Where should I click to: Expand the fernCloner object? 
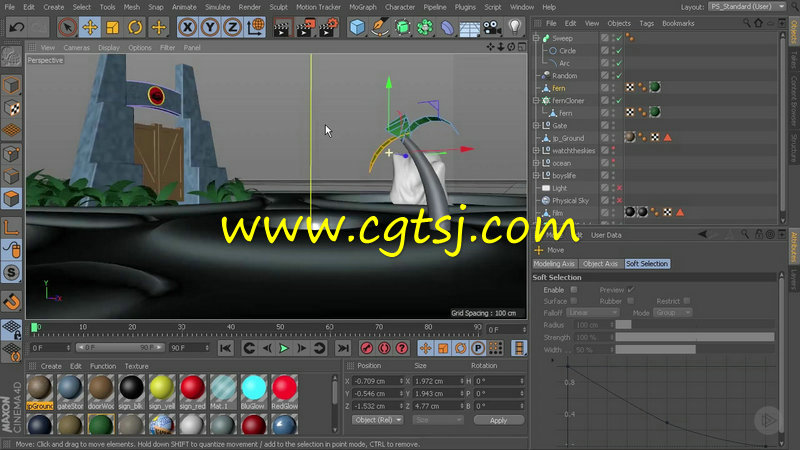(536, 101)
